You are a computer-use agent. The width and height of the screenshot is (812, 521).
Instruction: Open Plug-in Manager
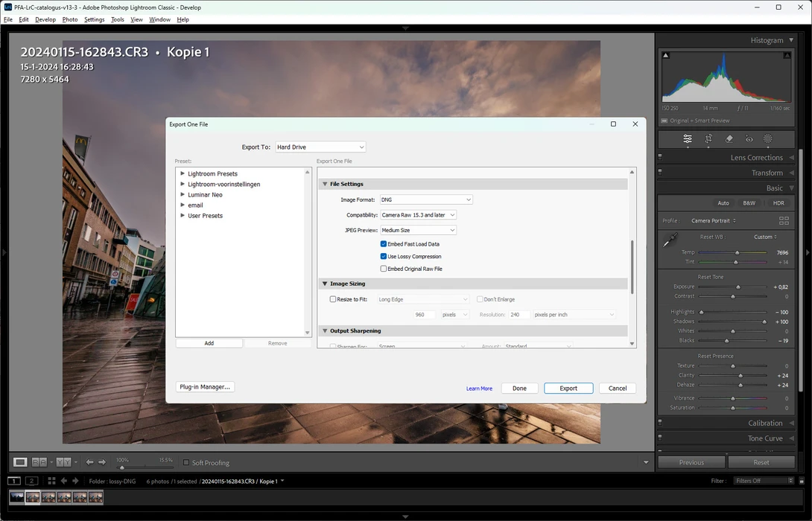click(x=205, y=386)
